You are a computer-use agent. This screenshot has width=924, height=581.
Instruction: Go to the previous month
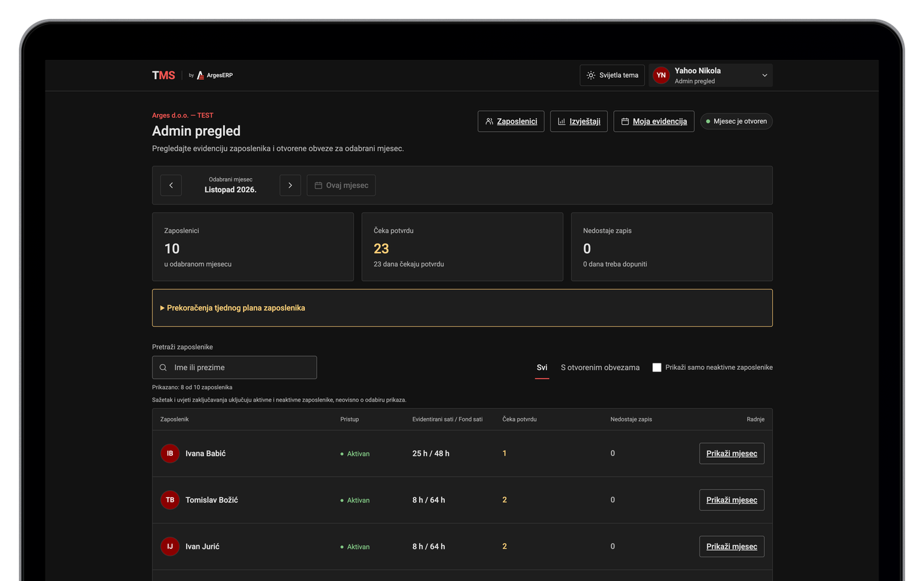coord(171,185)
